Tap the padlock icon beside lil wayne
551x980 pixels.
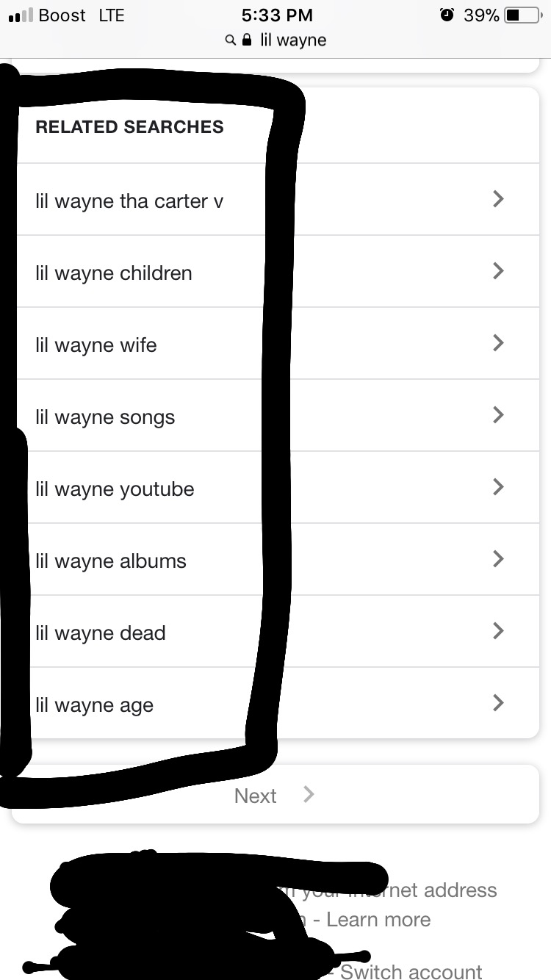pos(247,40)
